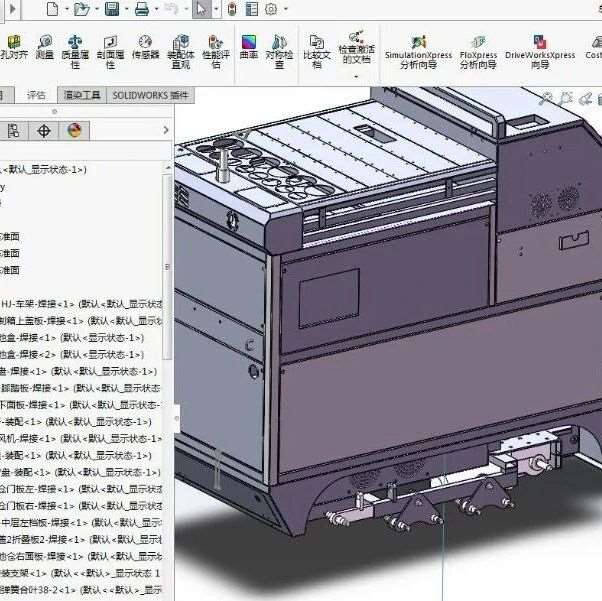
Task: Run the 孔对齐 hole alignment check
Action: pyautogui.click(x=14, y=47)
